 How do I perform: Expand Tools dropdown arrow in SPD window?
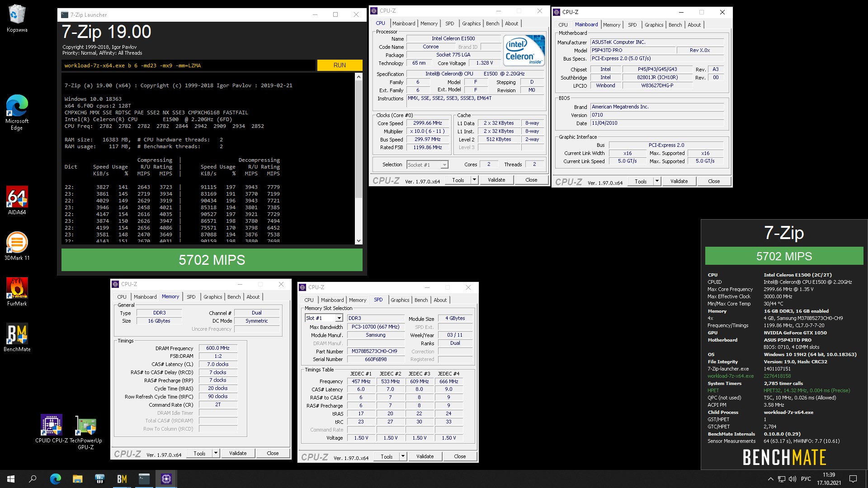403,456
